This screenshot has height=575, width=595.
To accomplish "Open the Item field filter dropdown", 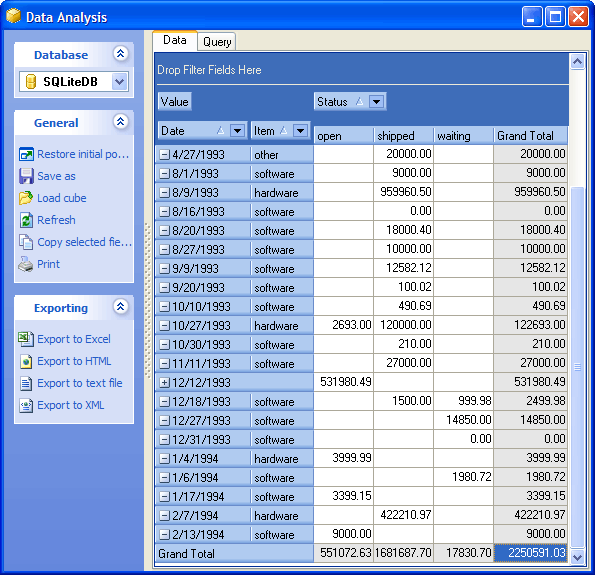I will click(x=301, y=131).
